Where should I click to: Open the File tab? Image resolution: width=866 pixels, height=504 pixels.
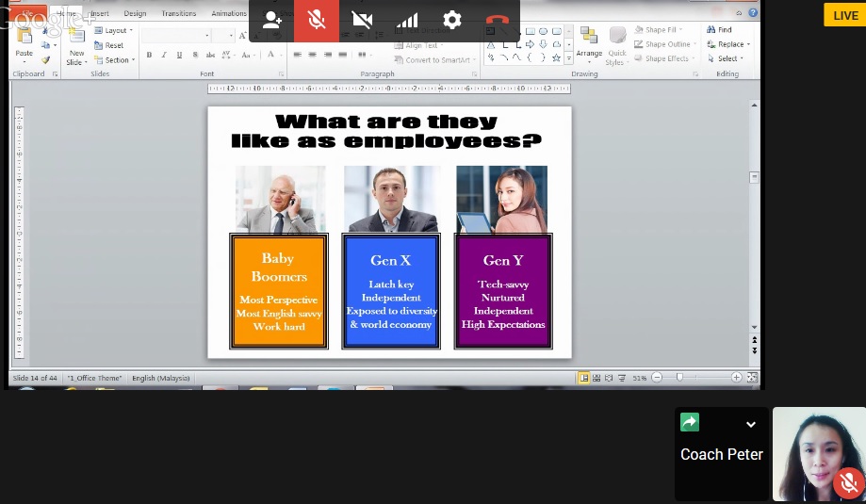27,13
